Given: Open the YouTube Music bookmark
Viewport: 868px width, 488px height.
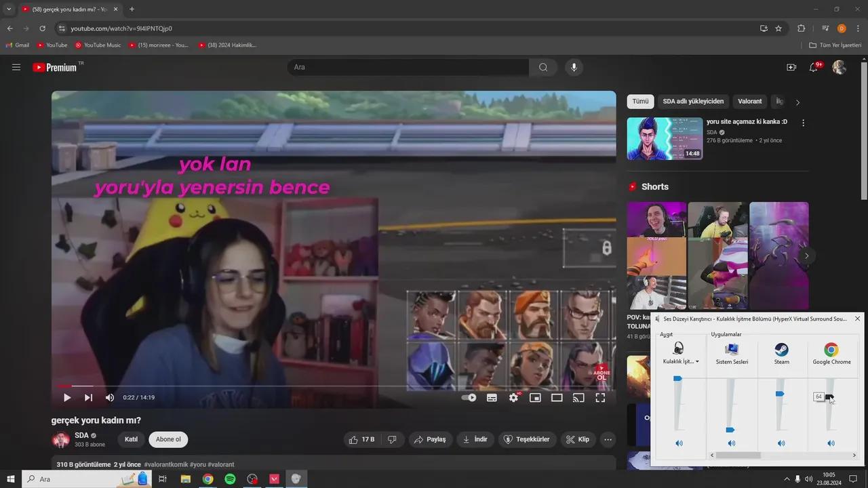Looking at the screenshot, I should click(98, 45).
